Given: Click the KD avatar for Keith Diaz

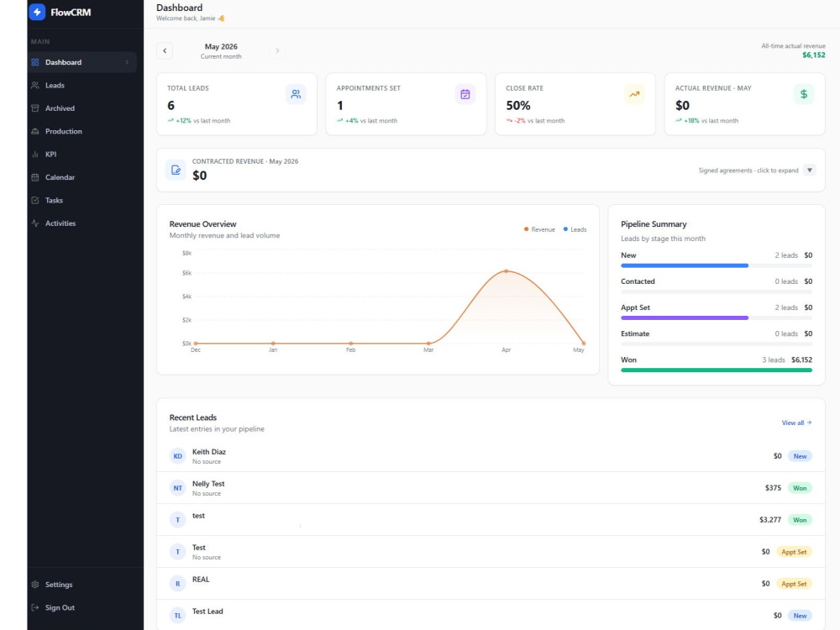Looking at the screenshot, I should [177, 456].
